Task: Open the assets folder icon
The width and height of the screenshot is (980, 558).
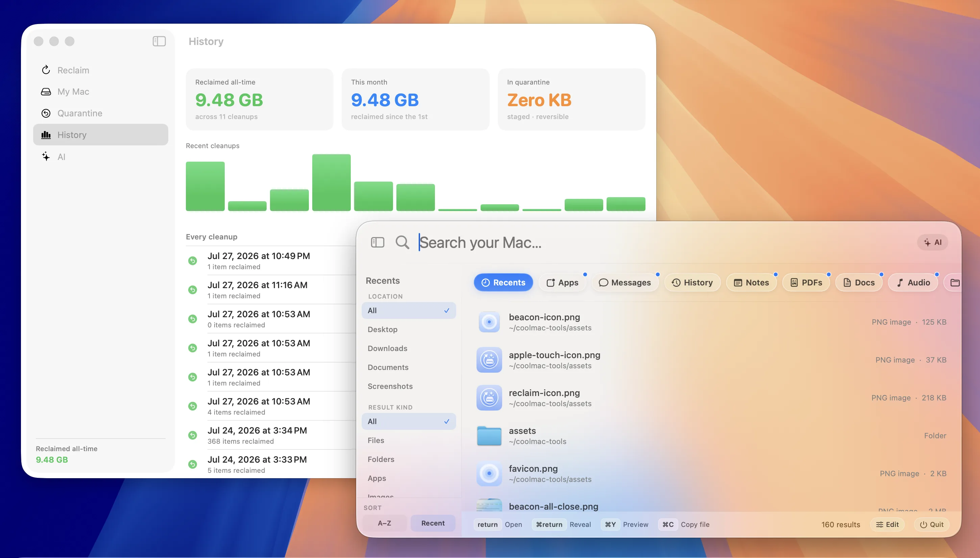Action: [x=489, y=436]
